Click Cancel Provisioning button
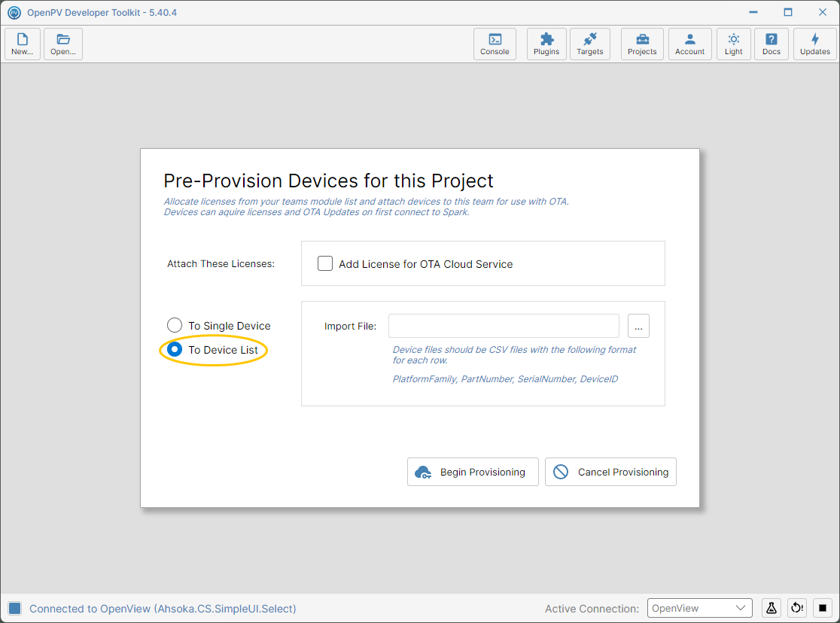 coord(610,472)
